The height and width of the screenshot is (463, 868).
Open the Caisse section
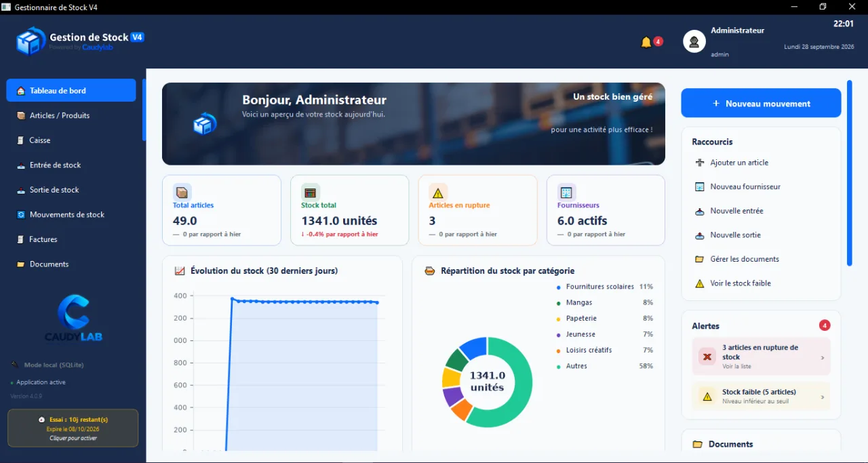[71, 140]
